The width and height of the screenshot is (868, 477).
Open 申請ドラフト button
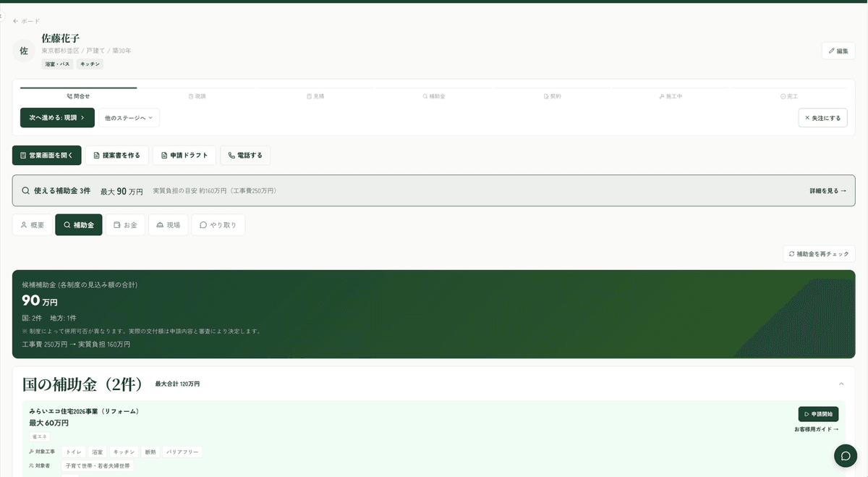click(x=184, y=155)
